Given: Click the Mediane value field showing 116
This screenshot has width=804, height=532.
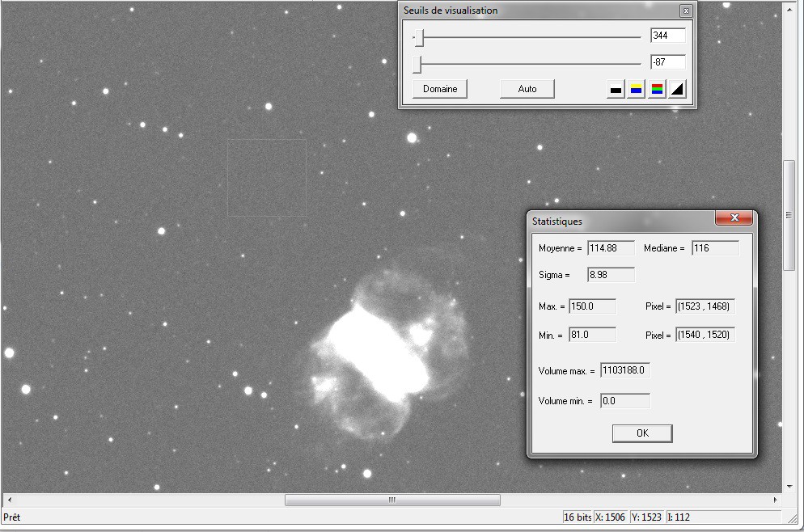Looking at the screenshot, I should point(714,247).
